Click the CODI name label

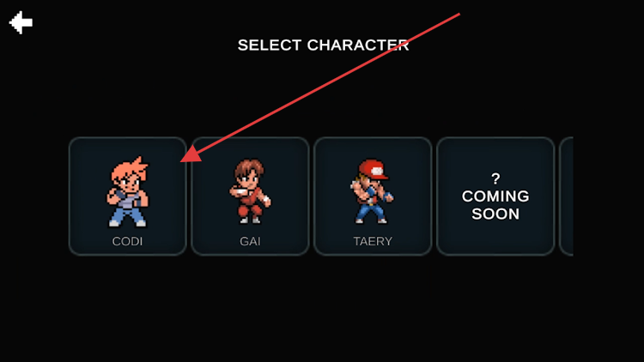127,241
